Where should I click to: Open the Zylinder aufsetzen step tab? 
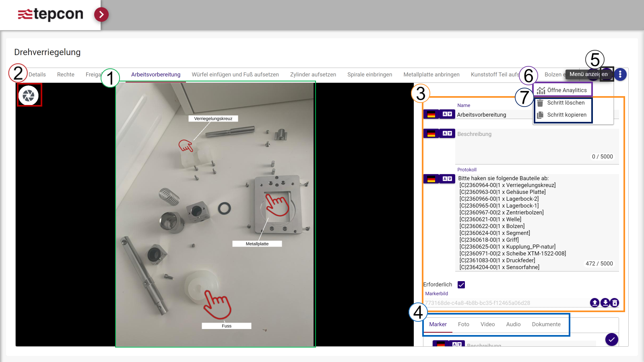tap(313, 74)
